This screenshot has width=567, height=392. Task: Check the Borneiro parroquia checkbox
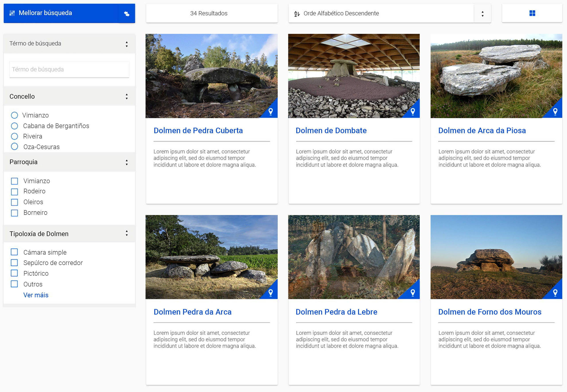14,213
